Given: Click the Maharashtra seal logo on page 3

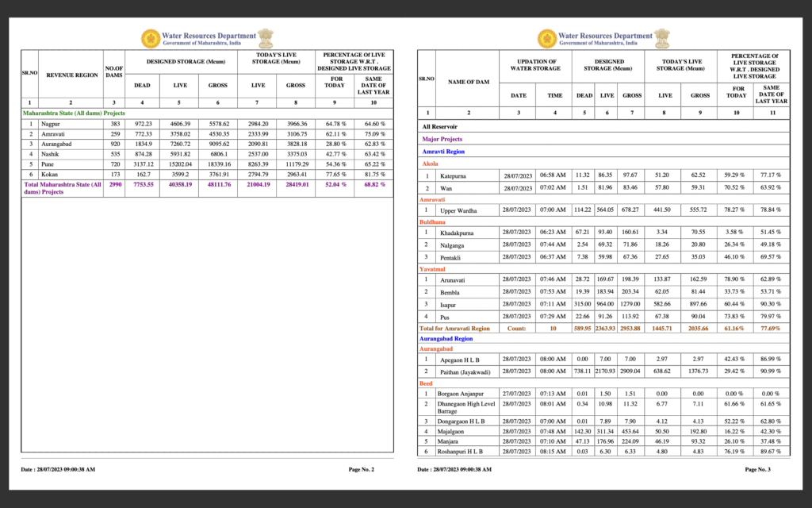Looking at the screenshot, I should [547, 39].
